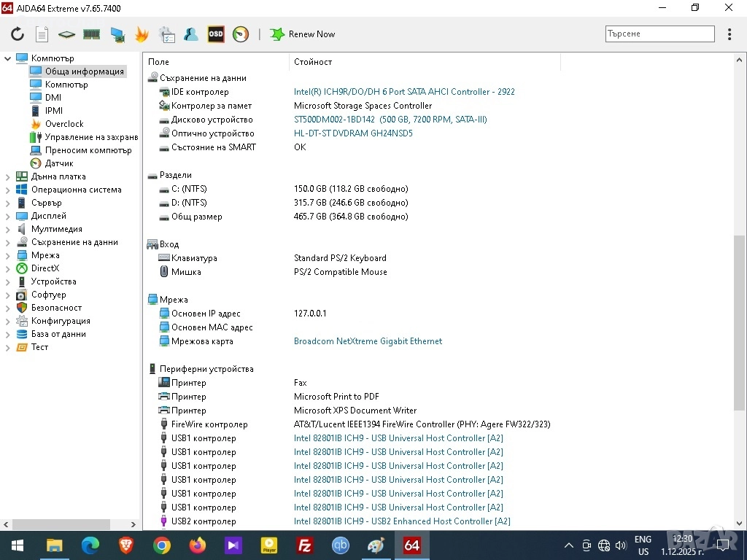Open FileZilla from the taskbar
The image size is (747, 560).
pos(305,545)
